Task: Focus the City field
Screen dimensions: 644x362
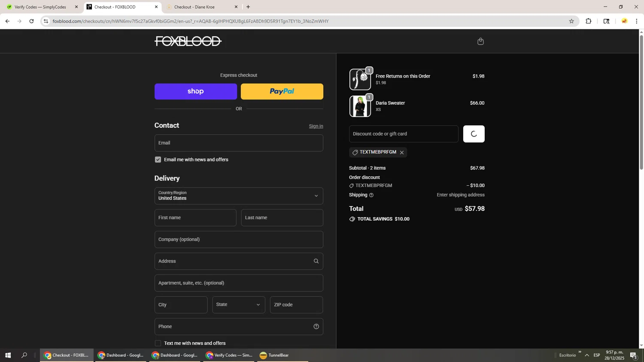Action: coord(181,305)
